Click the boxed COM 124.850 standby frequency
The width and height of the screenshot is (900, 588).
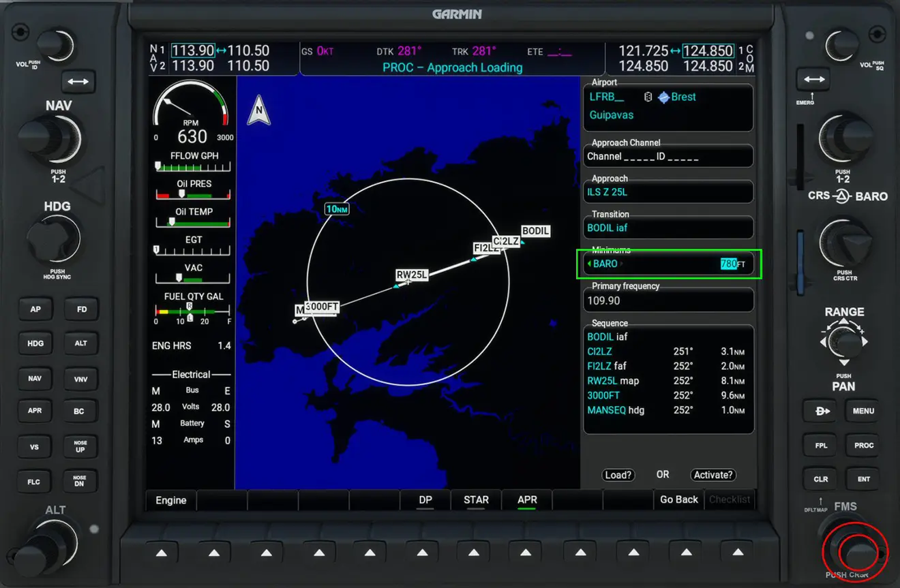708,51
